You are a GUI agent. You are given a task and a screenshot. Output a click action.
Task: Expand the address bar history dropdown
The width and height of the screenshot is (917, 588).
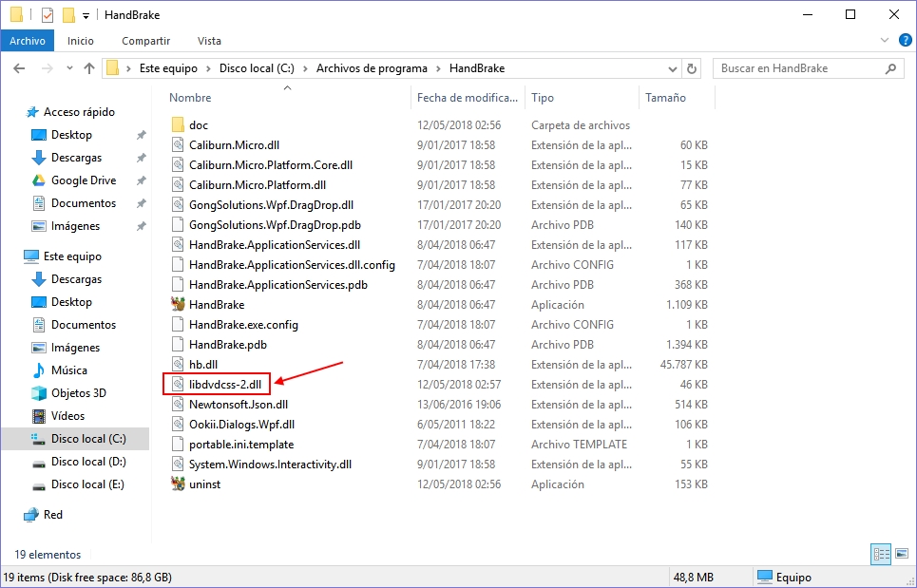click(673, 69)
